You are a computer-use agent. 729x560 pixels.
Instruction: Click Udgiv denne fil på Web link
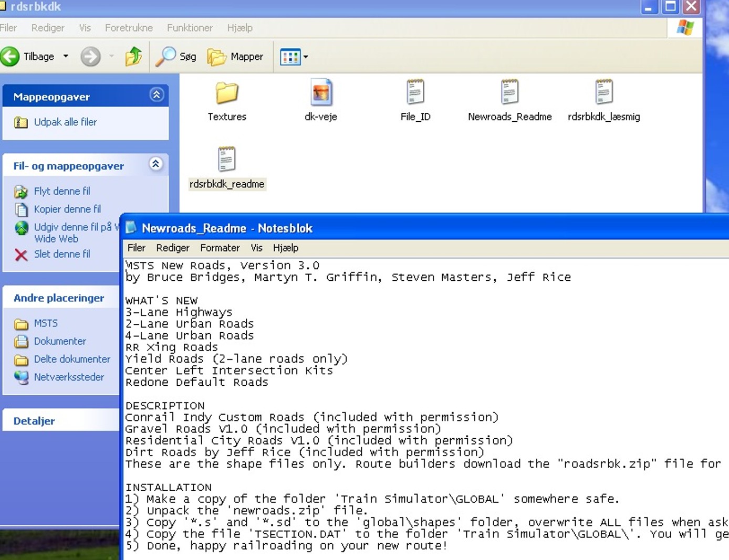pyautogui.click(x=77, y=233)
